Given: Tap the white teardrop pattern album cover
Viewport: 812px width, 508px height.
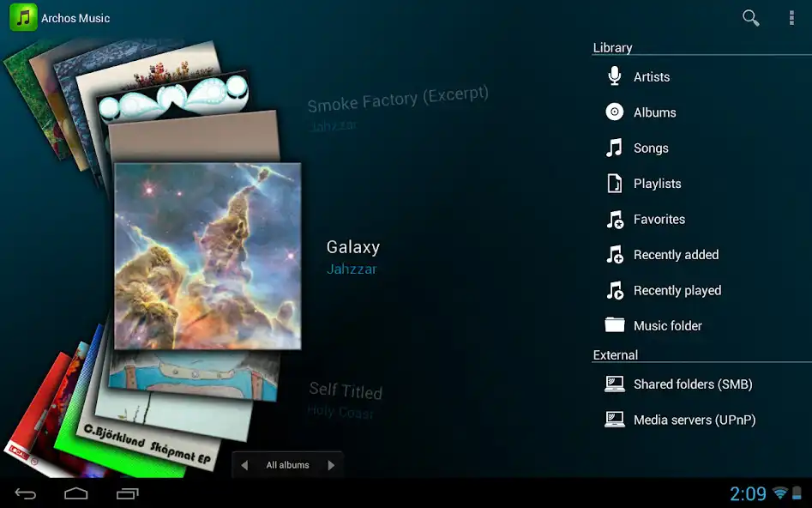Looking at the screenshot, I should click(x=174, y=97).
